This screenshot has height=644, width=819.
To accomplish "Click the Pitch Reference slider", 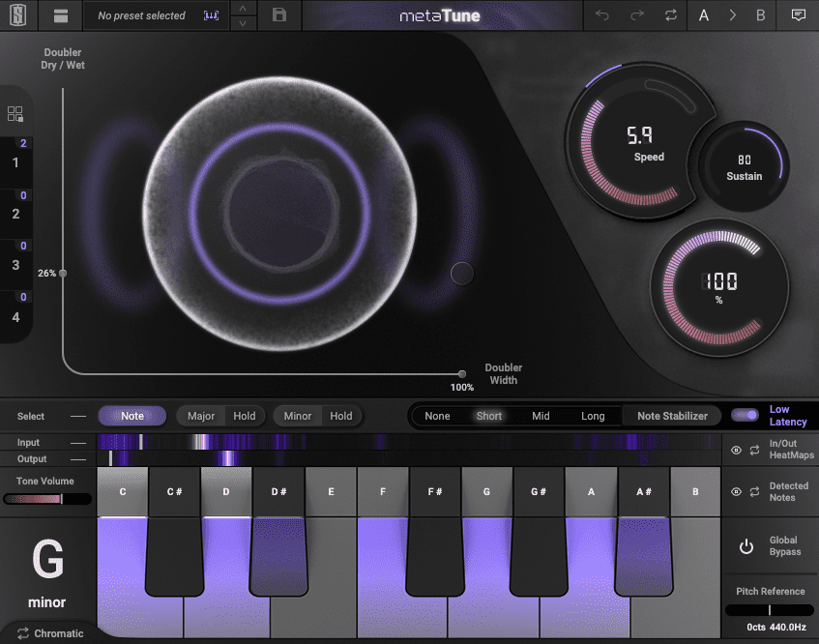I will point(770,610).
